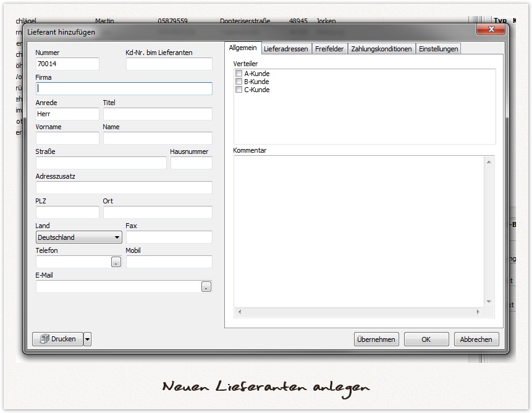Image resolution: width=532 pixels, height=413 pixels.
Task: Click the Kommentar horizontal scrollbar right arrow
Action: pos(478,312)
